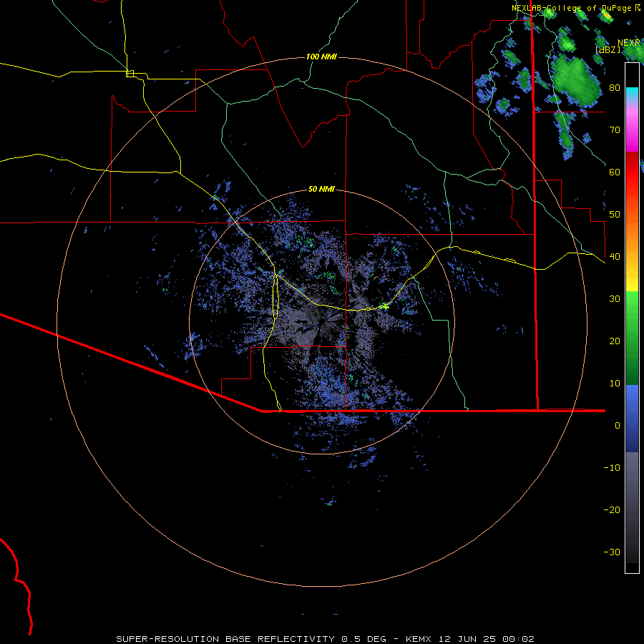This screenshot has height=644, width=644.
Task: Click the small square marker on yellow highway
Action: 130,74
